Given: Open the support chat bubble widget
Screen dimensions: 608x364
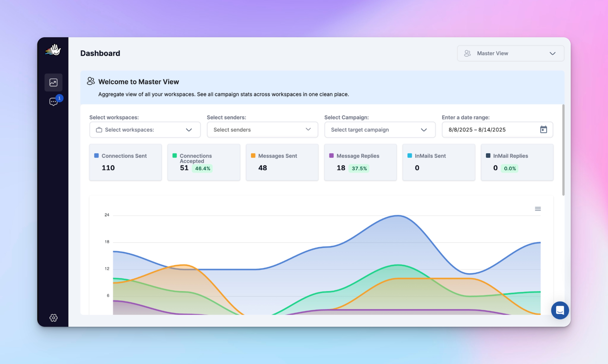Looking at the screenshot, I should pyautogui.click(x=560, y=310).
